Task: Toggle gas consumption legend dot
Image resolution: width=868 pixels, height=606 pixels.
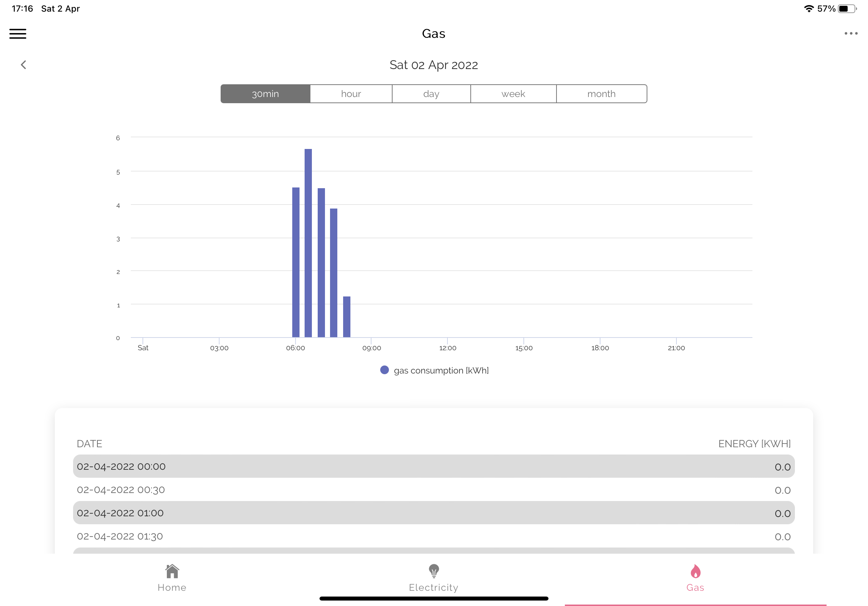Action: pyautogui.click(x=385, y=370)
